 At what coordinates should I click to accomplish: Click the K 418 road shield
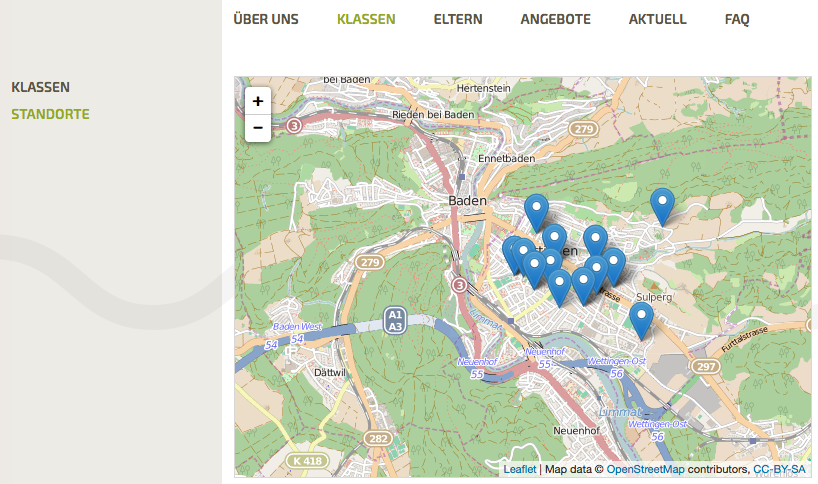point(307,461)
